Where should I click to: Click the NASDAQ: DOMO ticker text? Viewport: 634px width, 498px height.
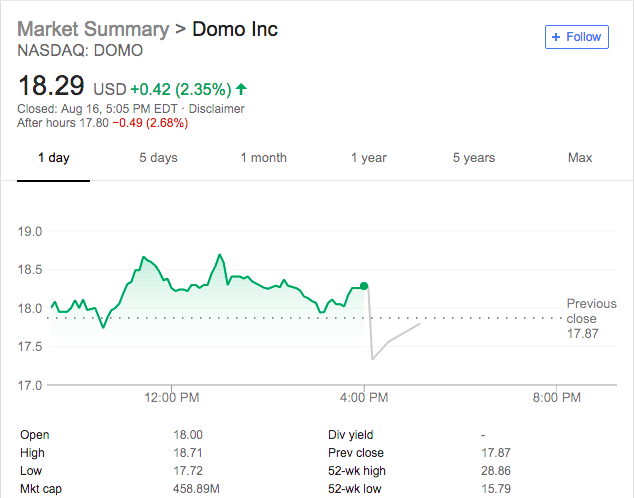80,51
